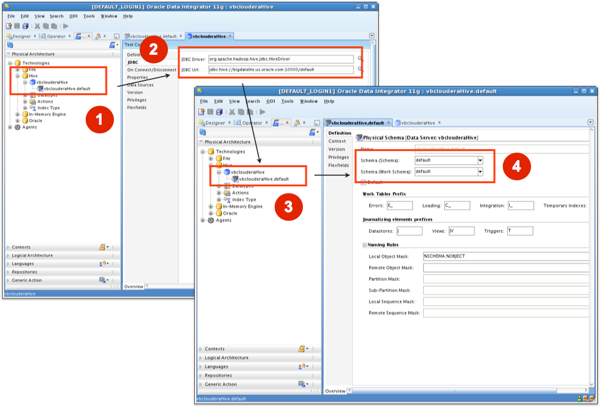Click the Save icon in the back window toolbar
Viewport: 600px width, 407px height.
point(17,26)
